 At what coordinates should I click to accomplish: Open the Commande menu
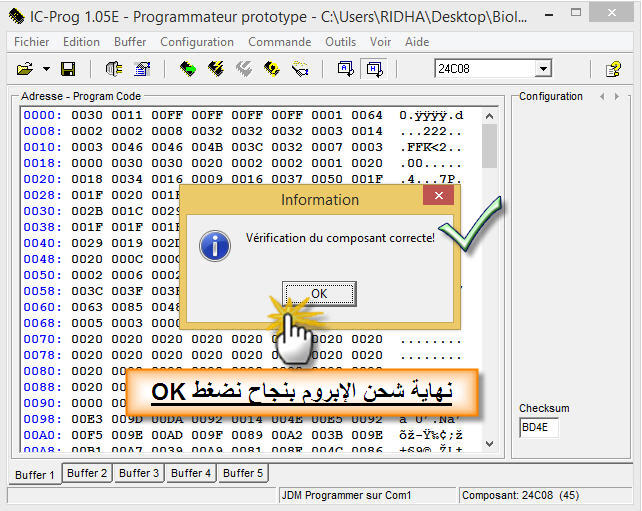pos(279,42)
